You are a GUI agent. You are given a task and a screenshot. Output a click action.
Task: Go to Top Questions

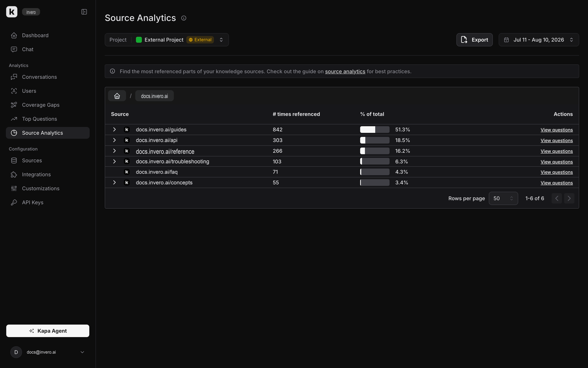pyautogui.click(x=48, y=119)
